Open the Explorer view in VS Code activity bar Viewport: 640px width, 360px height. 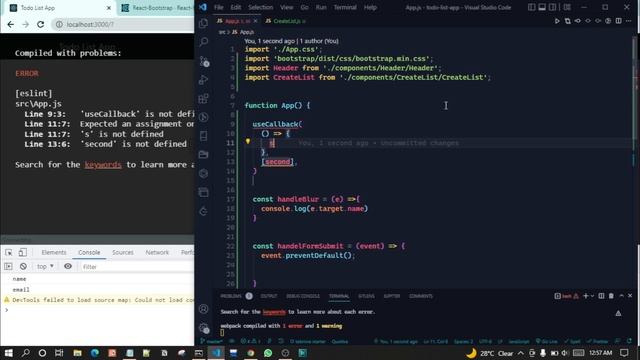click(203, 23)
